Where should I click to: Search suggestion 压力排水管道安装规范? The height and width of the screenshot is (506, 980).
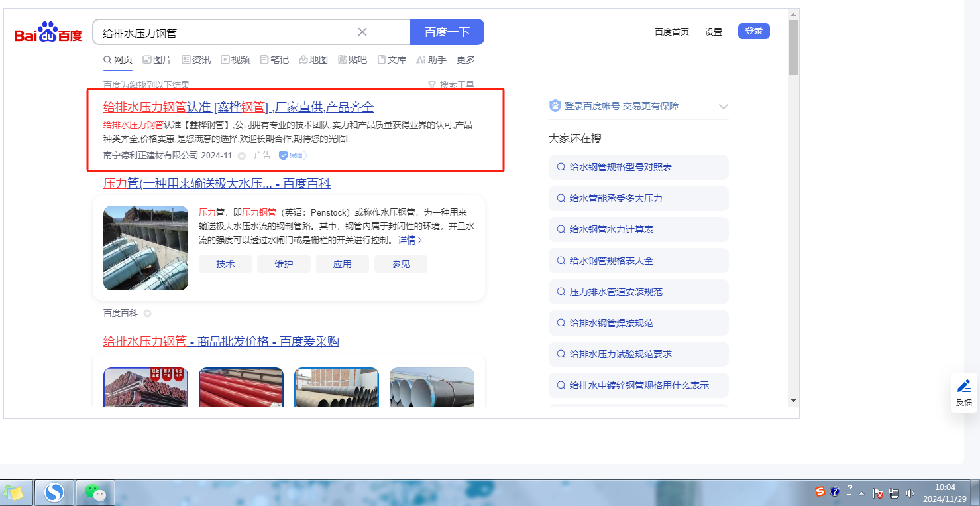point(639,292)
